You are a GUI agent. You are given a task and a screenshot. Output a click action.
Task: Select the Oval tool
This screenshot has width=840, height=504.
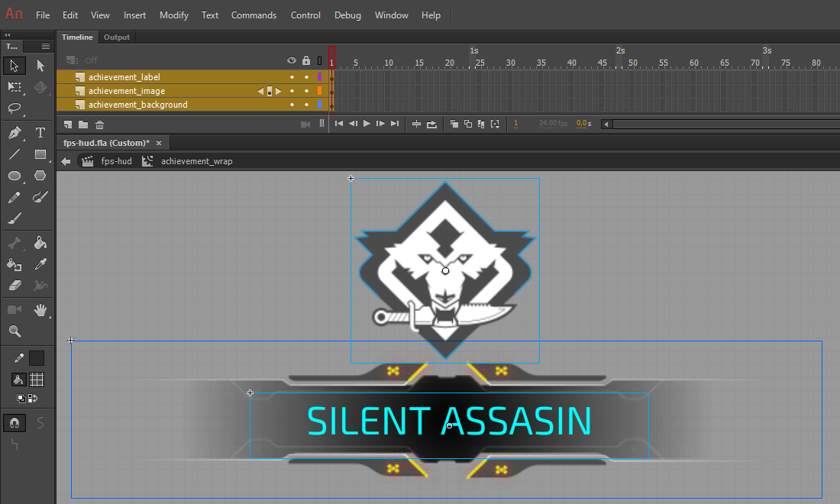[14, 176]
